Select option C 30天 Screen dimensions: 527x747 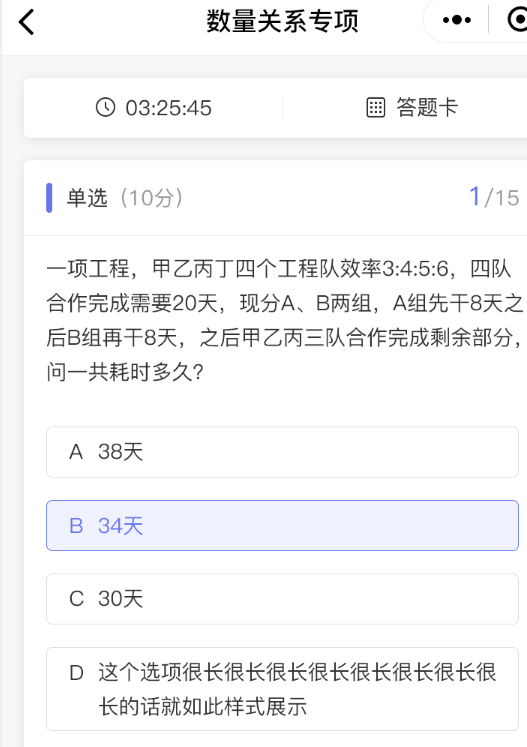point(282,599)
